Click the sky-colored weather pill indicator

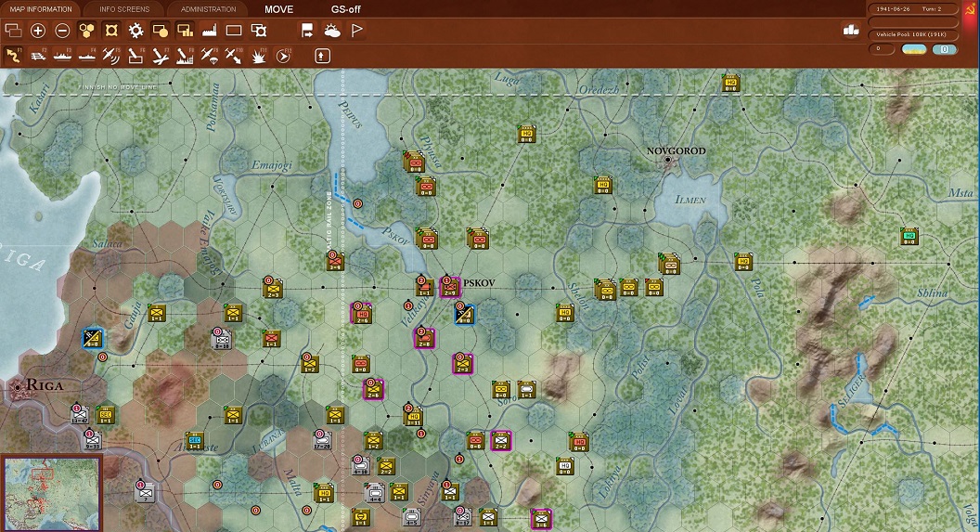click(x=914, y=49)
